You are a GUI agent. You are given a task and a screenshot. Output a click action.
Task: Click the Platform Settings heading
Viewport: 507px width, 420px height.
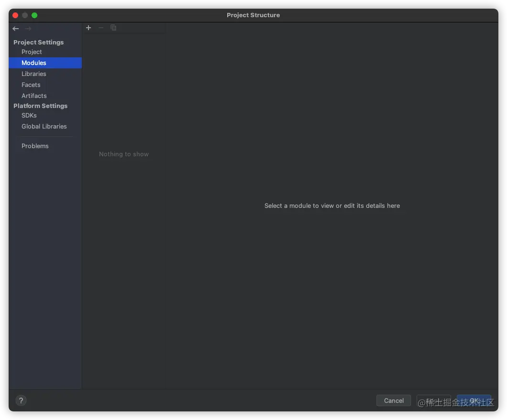tap(41, 106)
